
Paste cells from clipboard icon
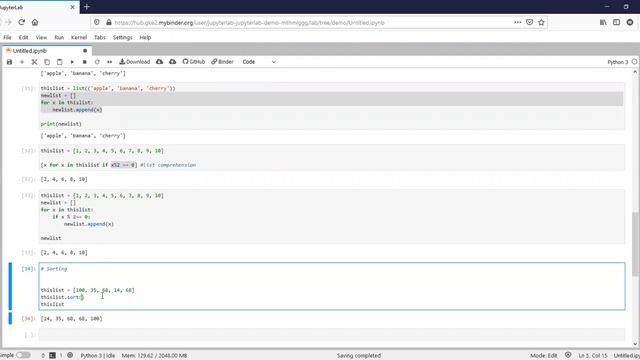click(60, 62)
